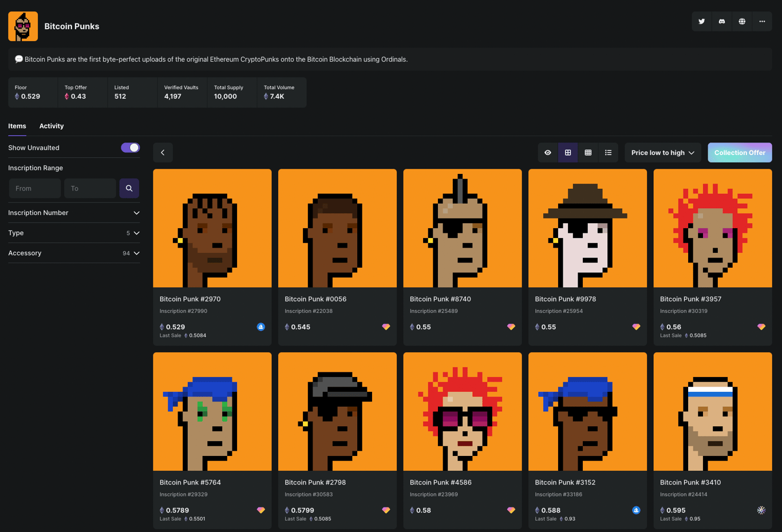Open the Bitcoin Punk #3957 title link
Image resolution: width=782 pixels, height=532 pixels.
(690, 299)
